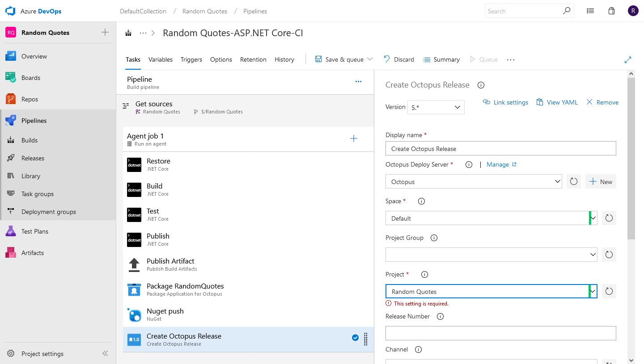The image size is (644, 364).
Task: Open breadcrumb ellipsis next to pipeline name
Action: click(x=143, y=33)
